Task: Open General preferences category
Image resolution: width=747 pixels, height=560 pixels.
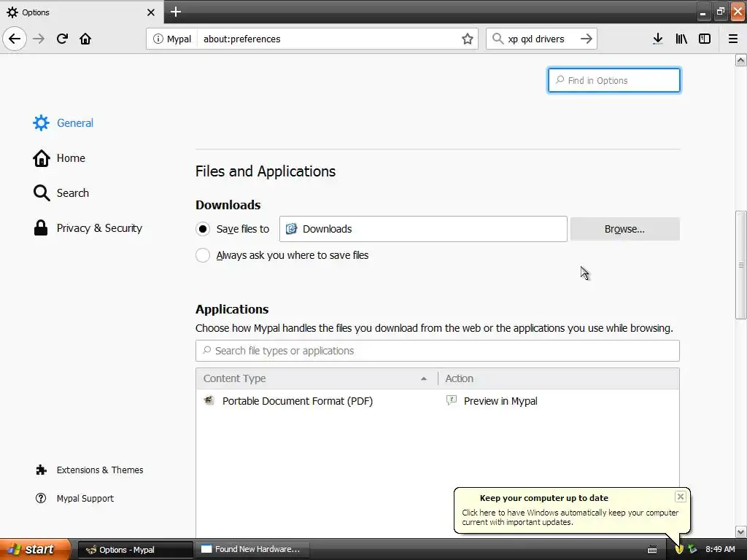Action: [63, 122]
